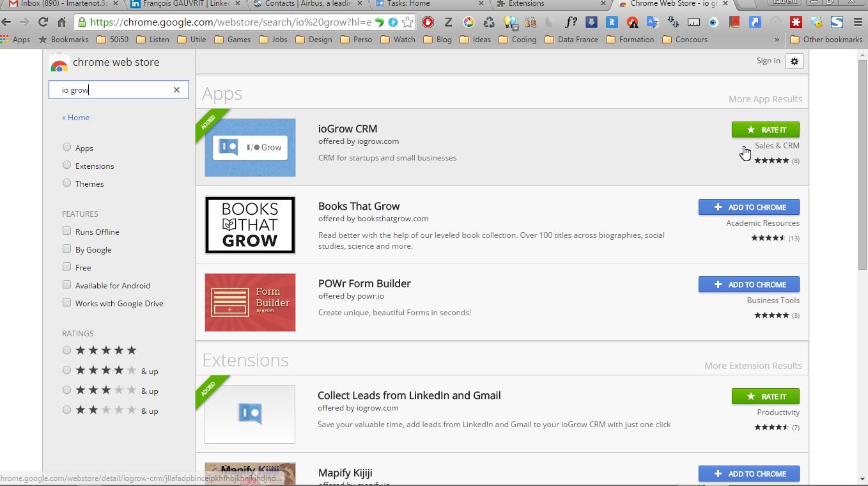Switch to the François GAUVRIT LinkedIn tab

coord(184,5)
